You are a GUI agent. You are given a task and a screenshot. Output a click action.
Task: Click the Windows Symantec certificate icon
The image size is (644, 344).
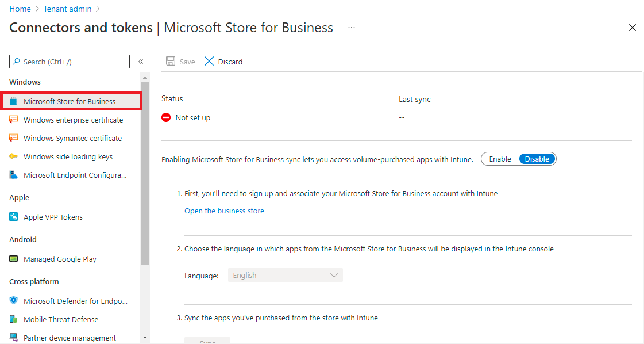(x=14, y=138)
